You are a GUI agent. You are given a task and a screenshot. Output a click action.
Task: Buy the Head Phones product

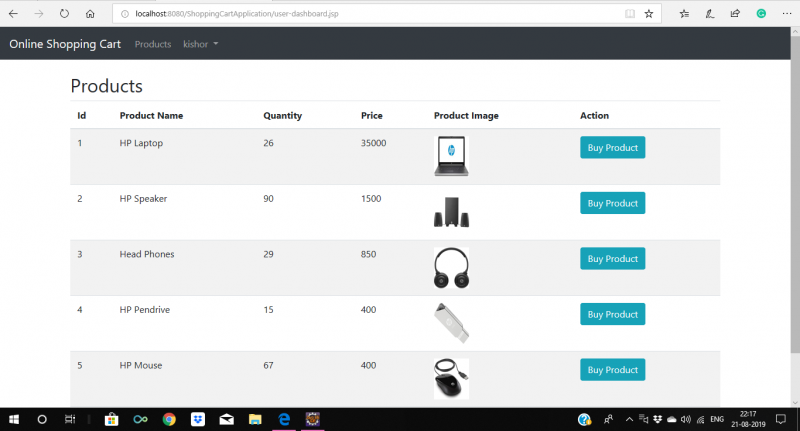pyautogui.click(x=612, y=259)
